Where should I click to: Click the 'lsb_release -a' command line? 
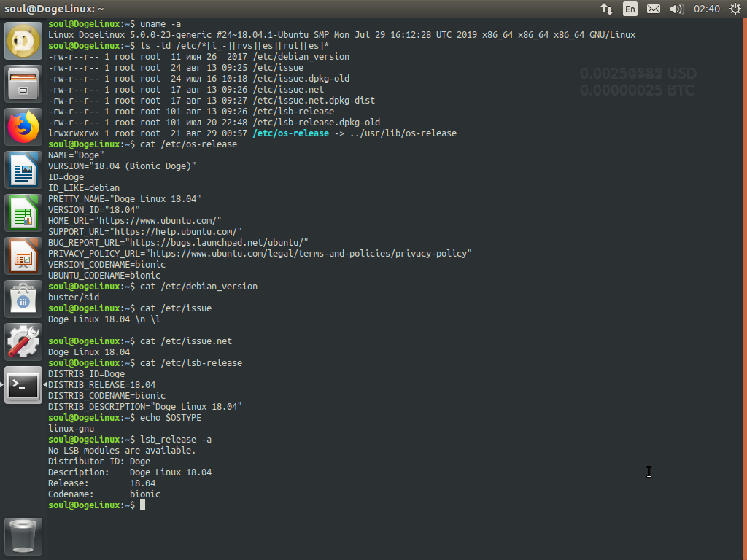coord(130,440)
